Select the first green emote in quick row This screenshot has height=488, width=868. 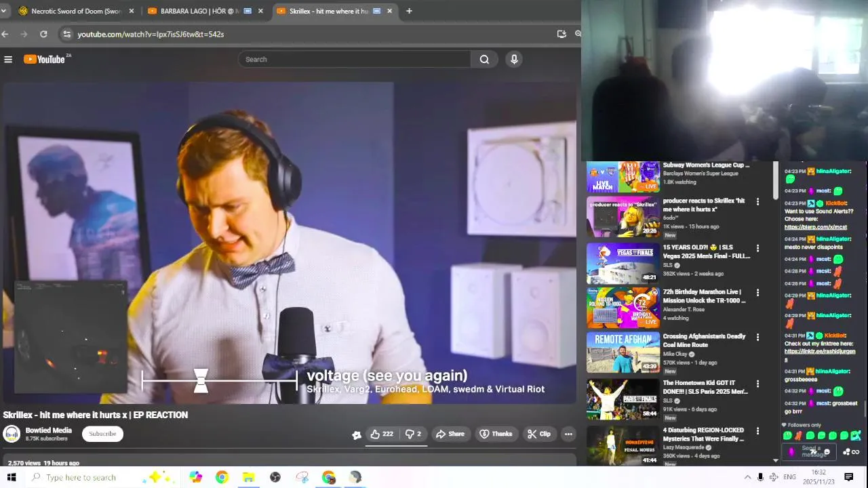point(787,436)
